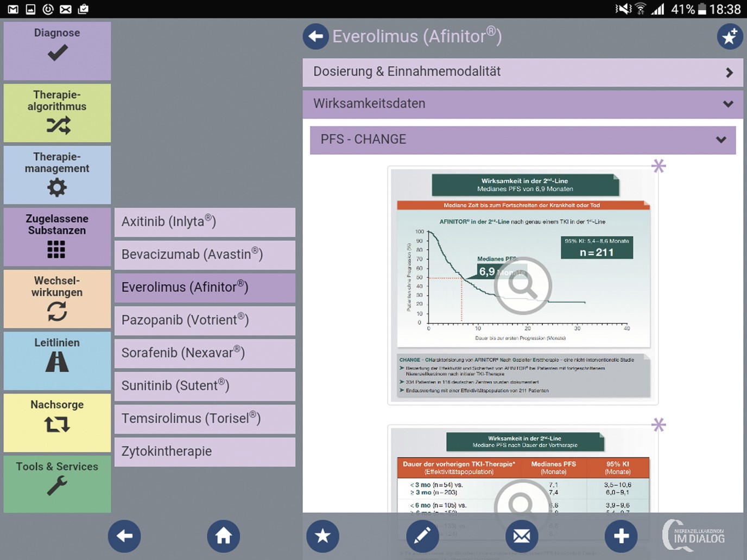
Task: Open notes with pencil icon
Action: click(x=422, y=536)
